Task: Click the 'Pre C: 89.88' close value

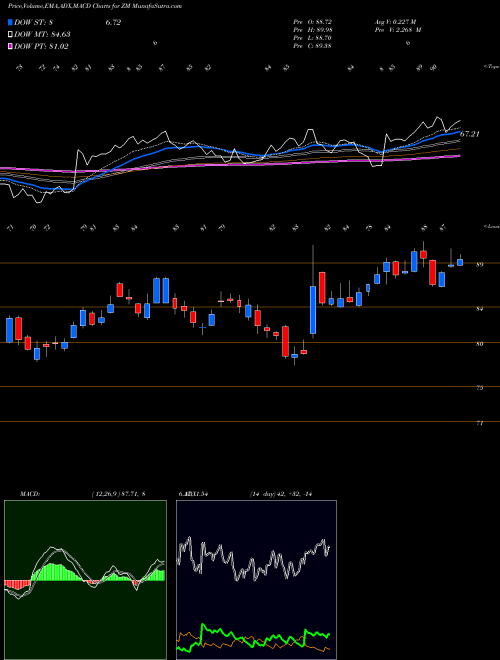Action: click(313, 46)
